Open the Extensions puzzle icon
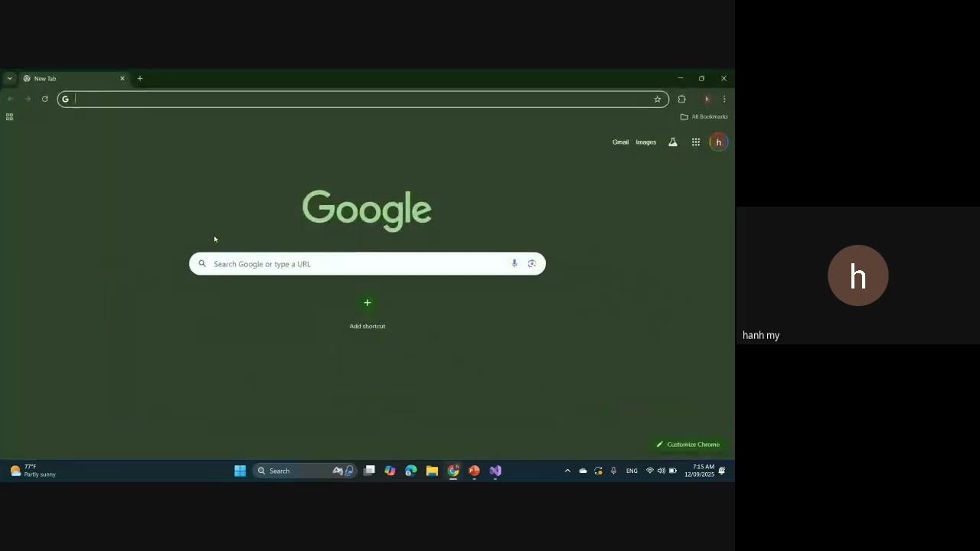This screenshot has width=980, height=551. click(x=681, y=99)
